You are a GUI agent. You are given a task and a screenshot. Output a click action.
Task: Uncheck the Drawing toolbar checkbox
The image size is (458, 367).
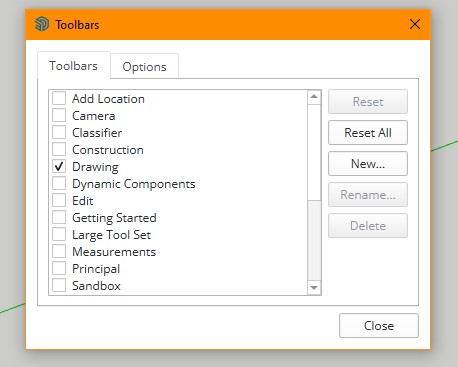[59, 166]
